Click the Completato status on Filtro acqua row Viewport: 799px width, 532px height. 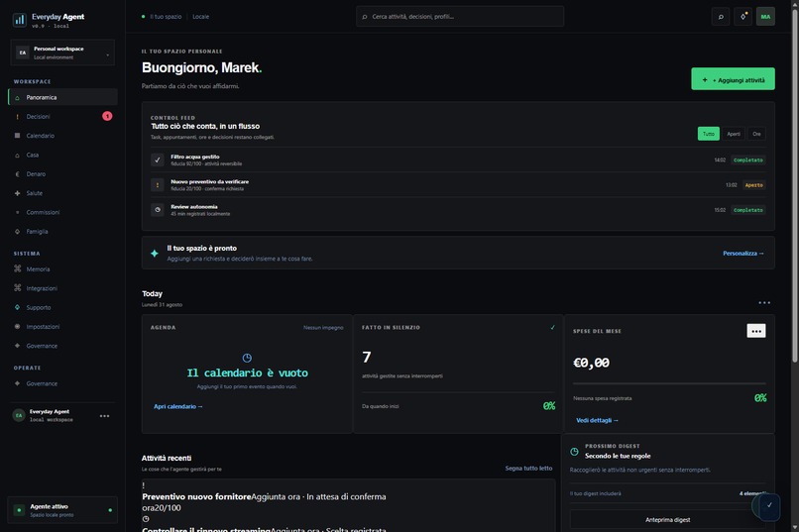(748, 160)
